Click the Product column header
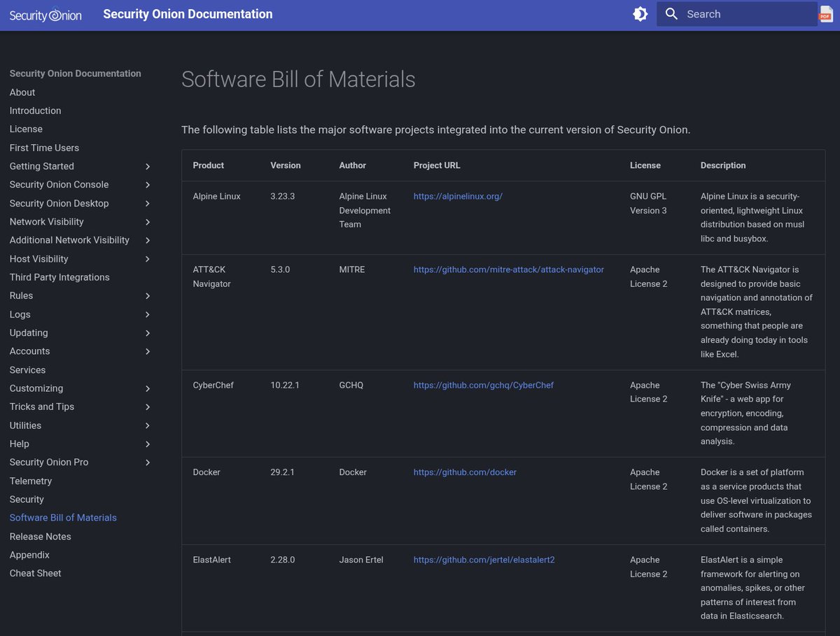 (209, 166)
